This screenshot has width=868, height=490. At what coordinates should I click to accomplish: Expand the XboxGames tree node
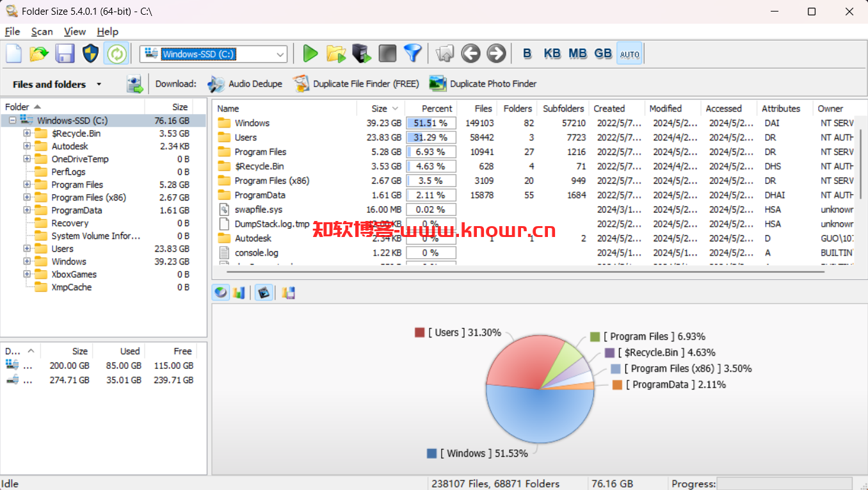coord(27,274)
